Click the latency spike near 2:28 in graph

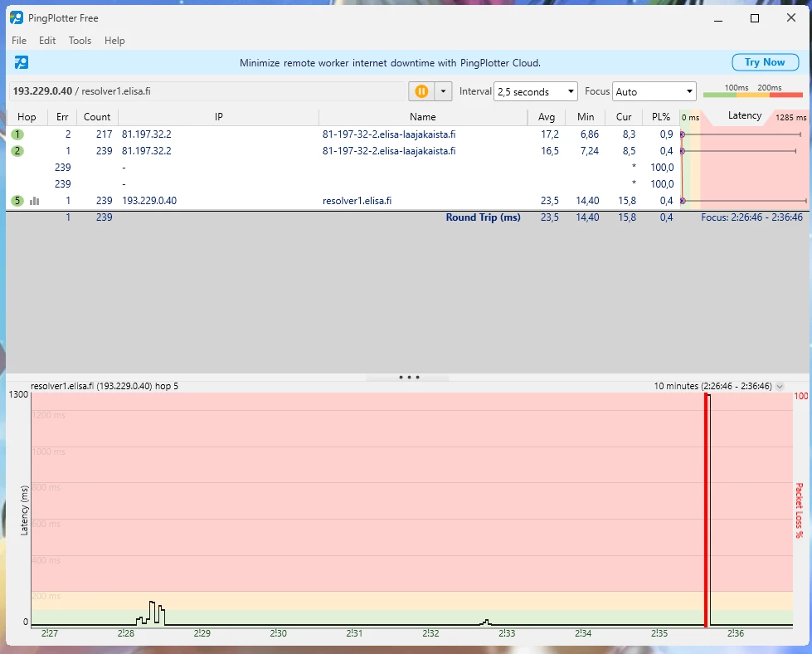tap(152, 613)
